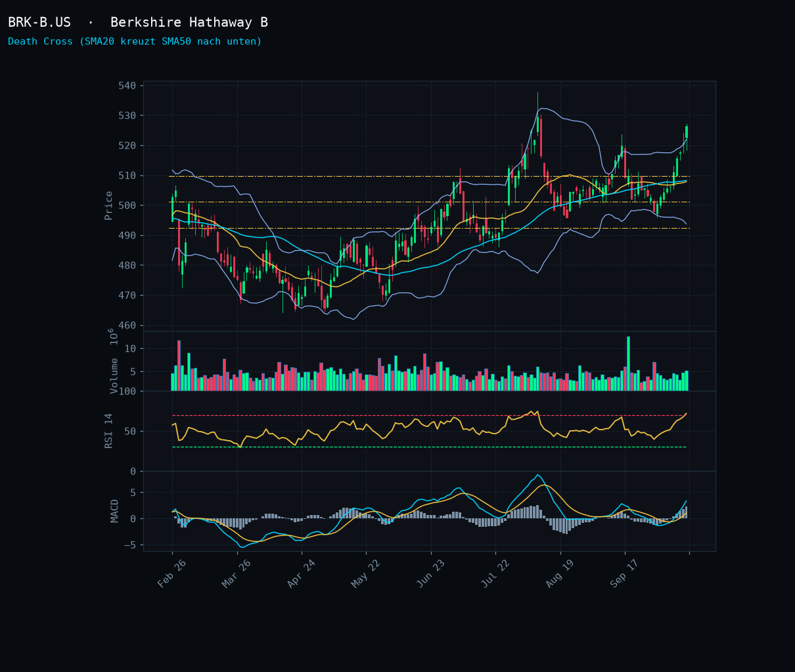This screenshot has width=795, height=672.
Task: Click the 0 tick on the MACD axis
Action: pyautogui.click(x=133, y=519)
